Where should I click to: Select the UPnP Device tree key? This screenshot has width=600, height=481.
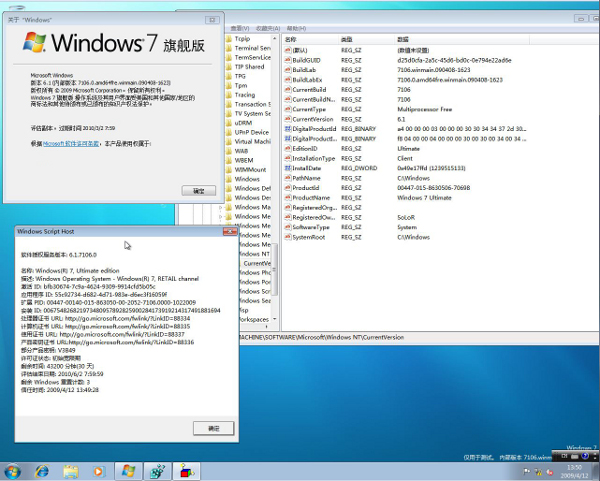[x=252, y=132]
